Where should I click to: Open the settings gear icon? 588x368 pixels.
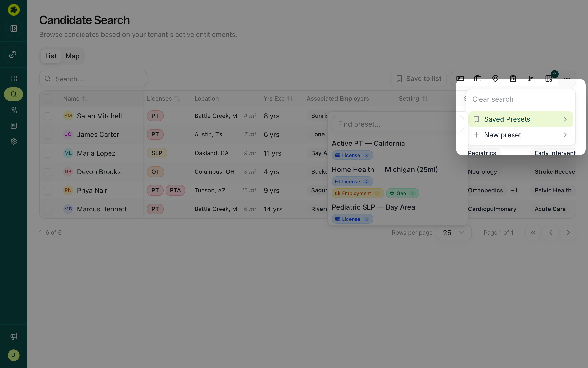[x=14, y=141]
